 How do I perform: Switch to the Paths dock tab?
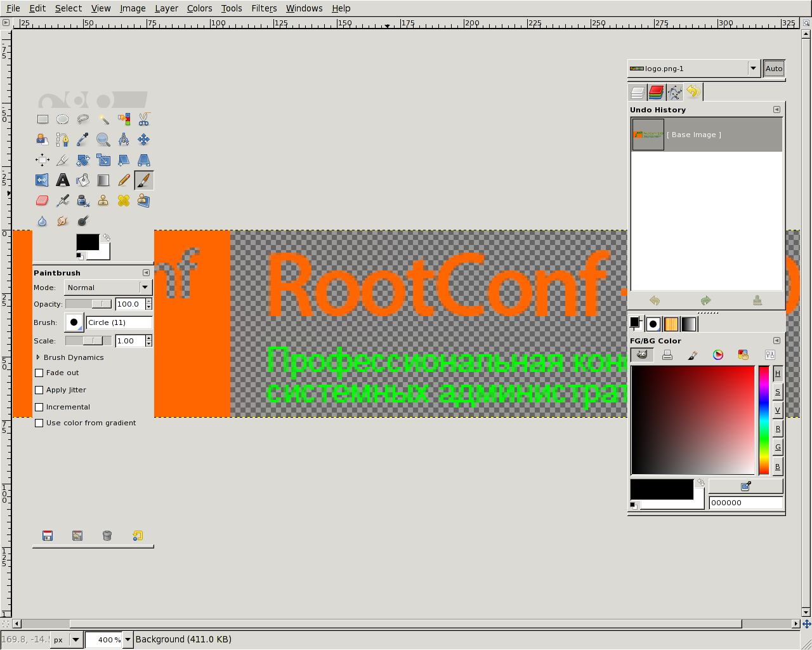tap(675, 92)
